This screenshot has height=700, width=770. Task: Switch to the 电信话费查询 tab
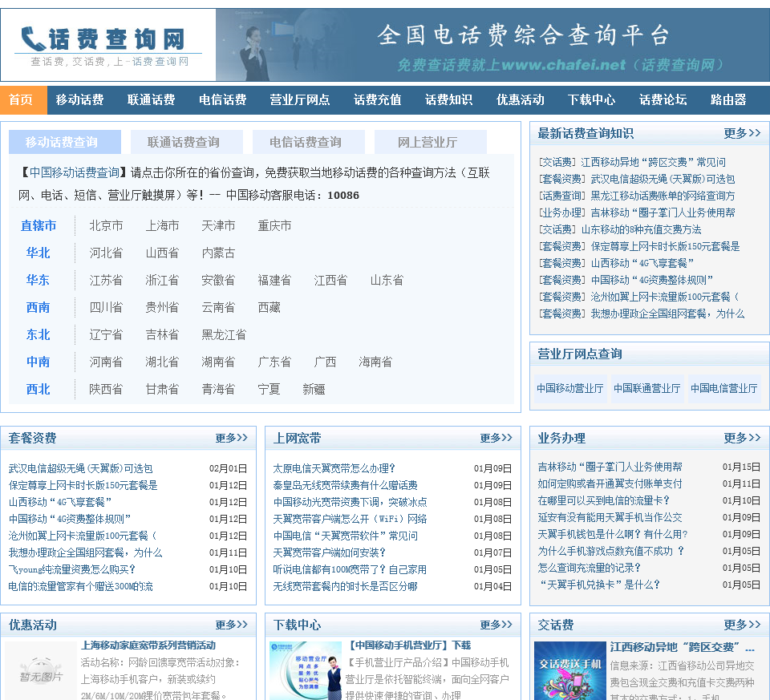308,142
